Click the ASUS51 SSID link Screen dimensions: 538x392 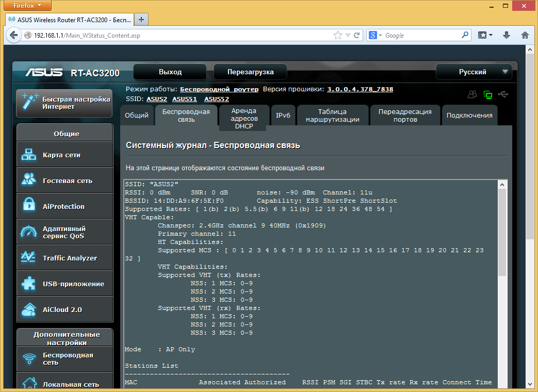click(185, 99)
